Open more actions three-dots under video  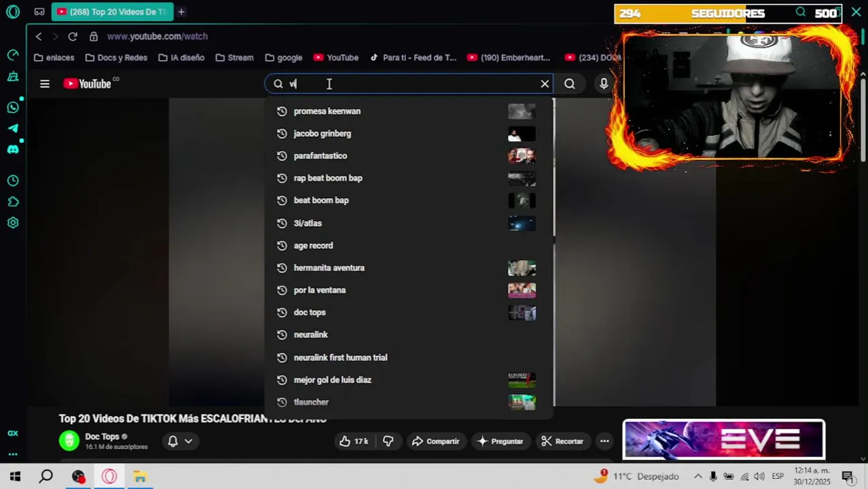click(x=604, y=441)
